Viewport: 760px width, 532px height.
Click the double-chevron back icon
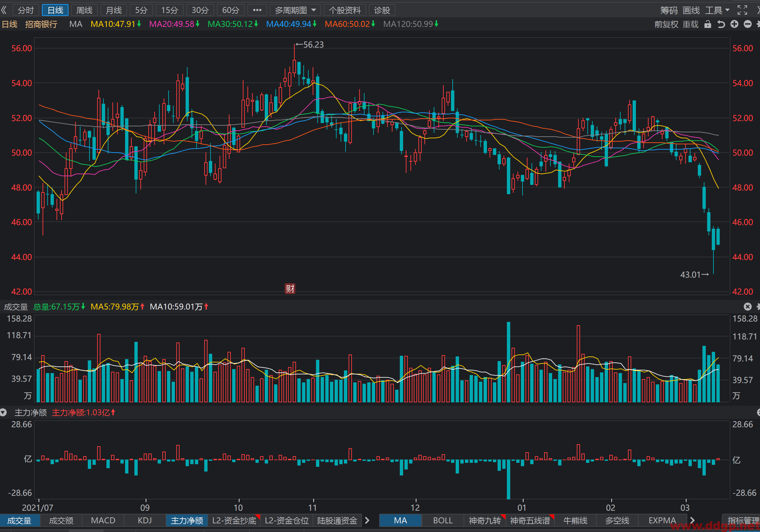4,10
